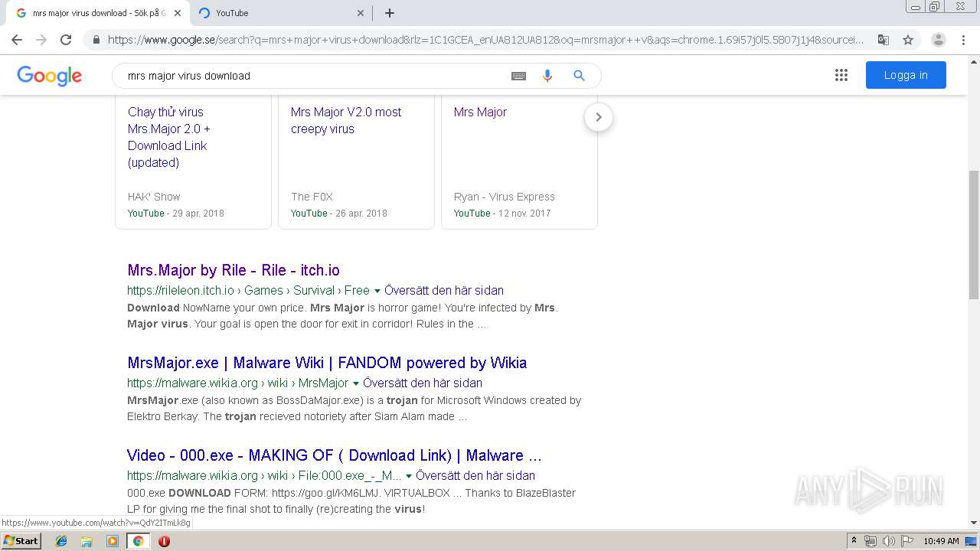Show hidden system tray icons
The width and height of the screenshot is (980, 551).
point(854,541)
